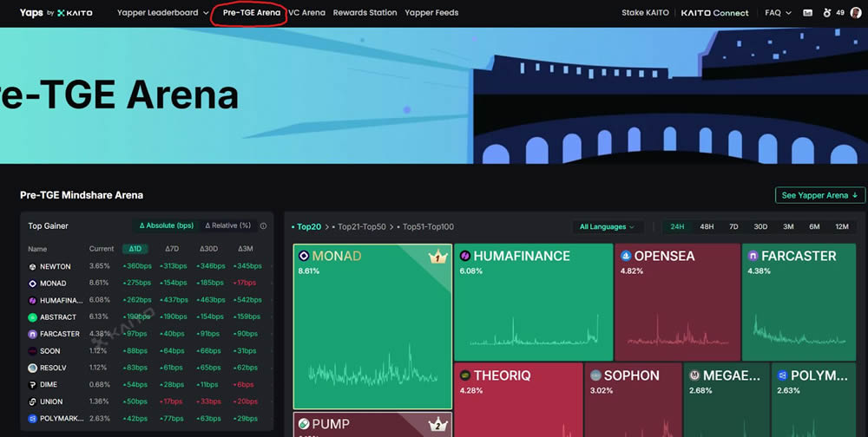Click the info icon in Top Gainer panel
868x437 pixels.
pyautogui.click(x=263, y=226)
